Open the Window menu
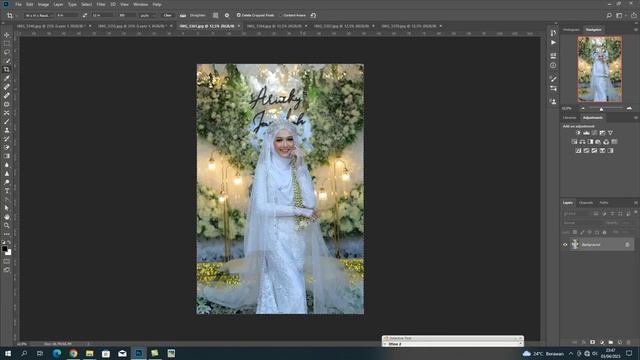The width and height of the screenshot is (640, 360). pyautogui.click(x=140, y=4)
